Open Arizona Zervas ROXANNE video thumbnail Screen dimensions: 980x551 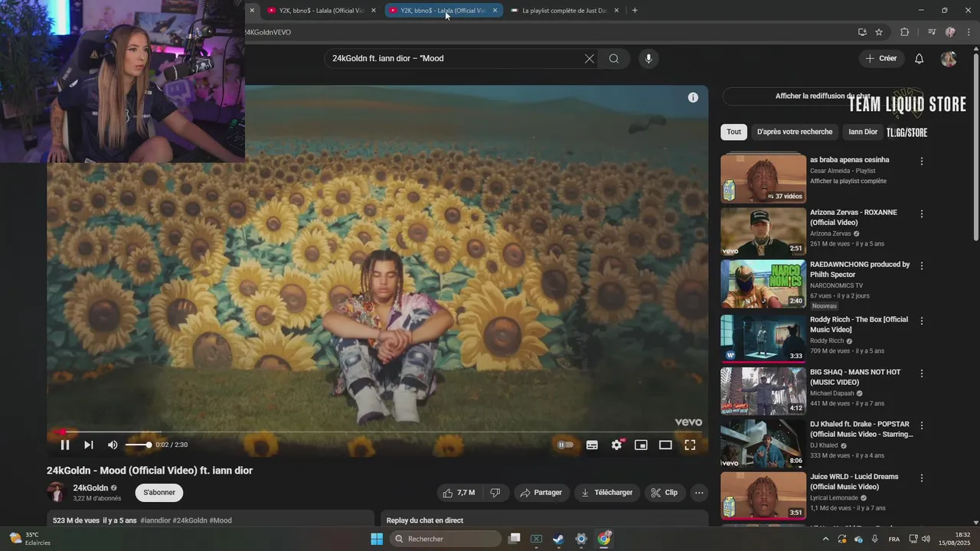(763, 232)
